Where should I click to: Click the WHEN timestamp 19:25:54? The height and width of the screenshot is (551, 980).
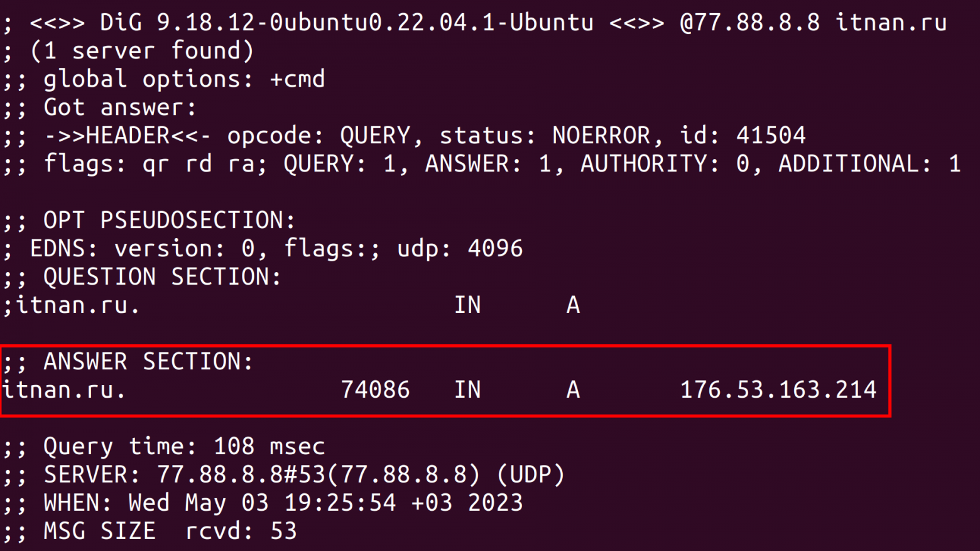[x=340, y=503]
